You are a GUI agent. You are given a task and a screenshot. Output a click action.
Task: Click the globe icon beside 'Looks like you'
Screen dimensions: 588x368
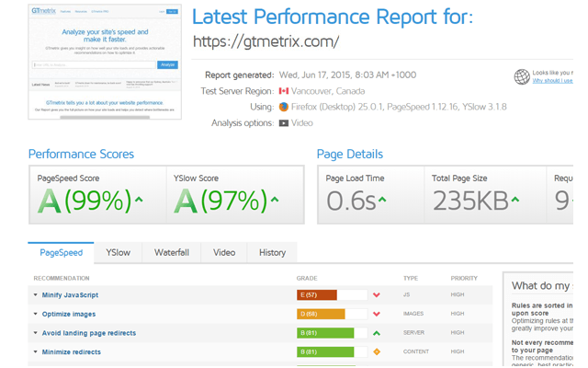click(522, 76)
